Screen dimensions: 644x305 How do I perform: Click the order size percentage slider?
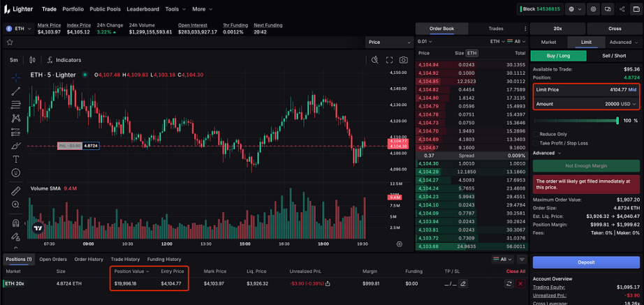(573, 121)
